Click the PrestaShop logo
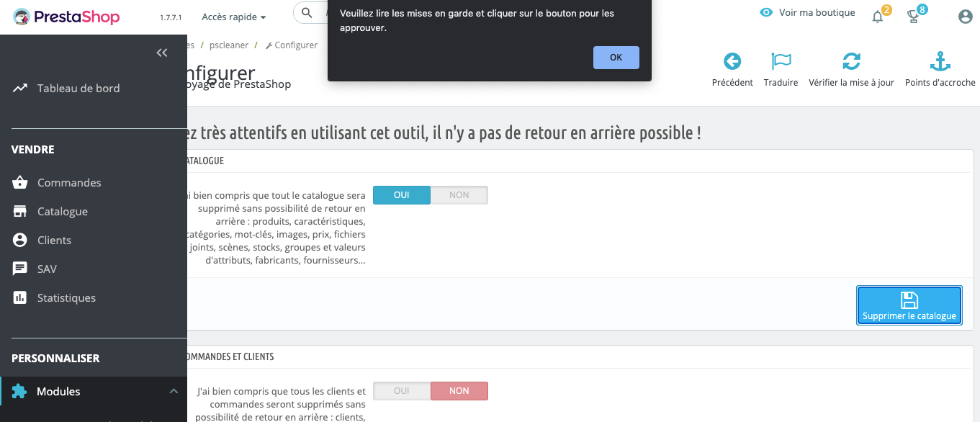 66,17
